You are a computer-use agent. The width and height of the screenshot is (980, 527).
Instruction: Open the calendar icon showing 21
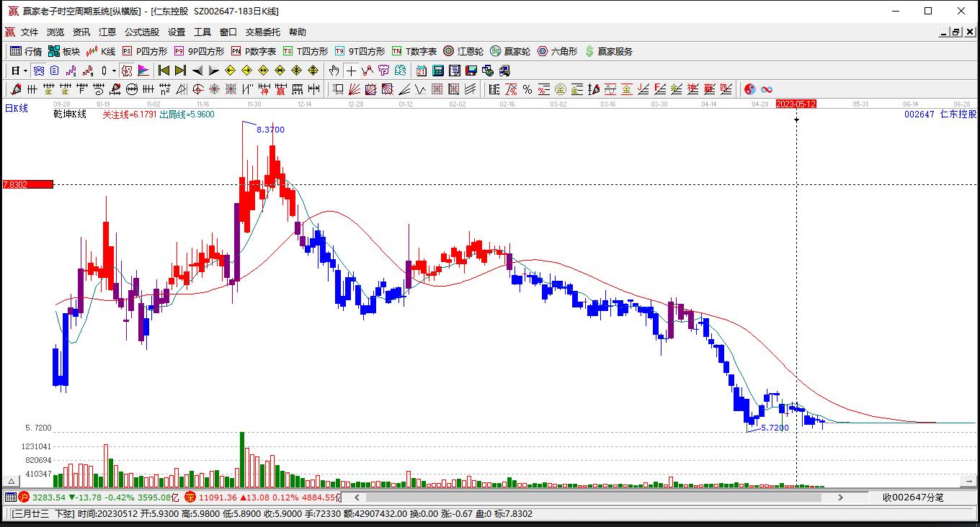422,71
